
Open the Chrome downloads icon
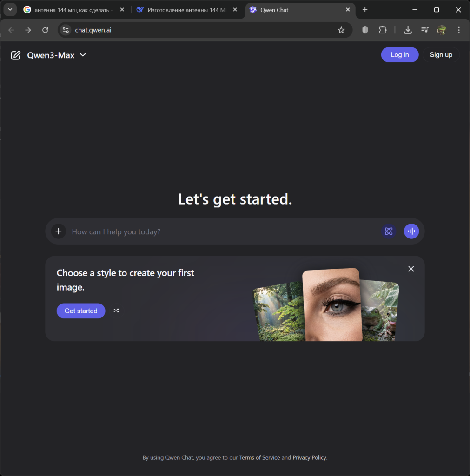408,30
